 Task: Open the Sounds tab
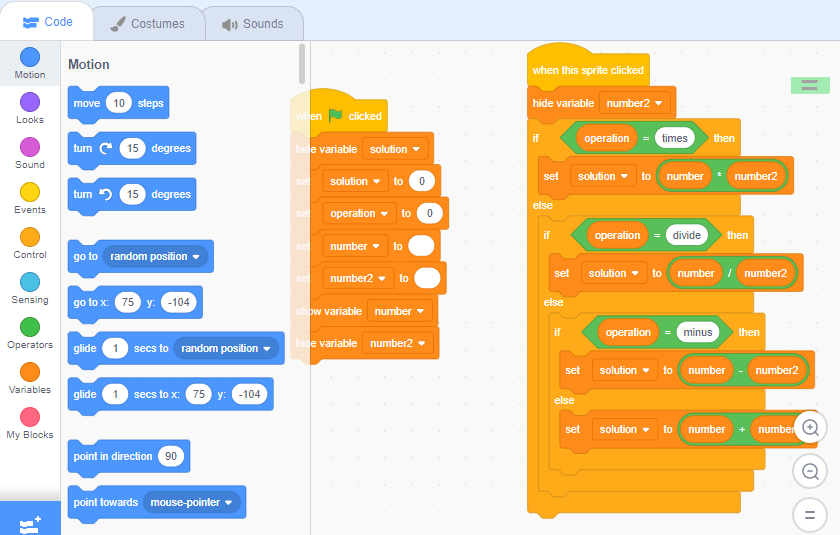253,24
